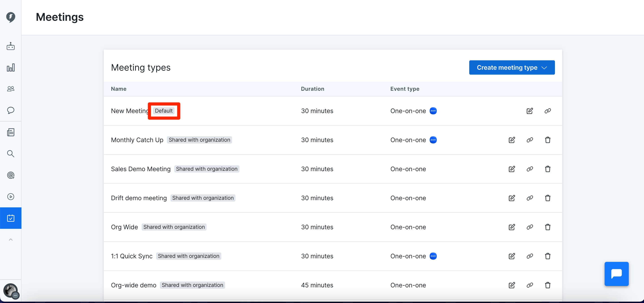Edit the Org Wide meeting type
Screen dimensions: 644x303
(512, 227)
